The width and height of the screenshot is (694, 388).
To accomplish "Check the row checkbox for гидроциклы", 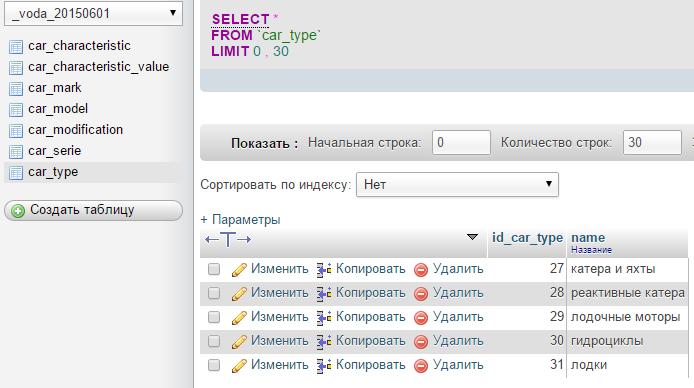I will tap(214, 341).
